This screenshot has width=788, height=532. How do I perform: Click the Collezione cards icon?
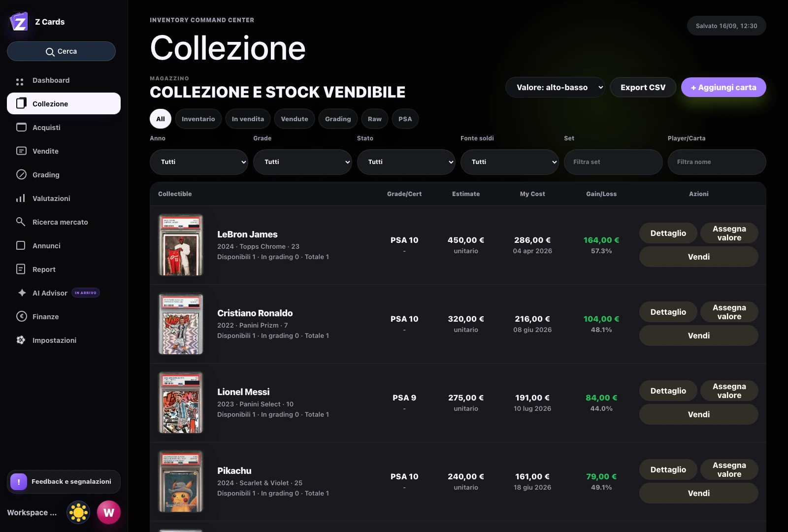click(21, 103)
